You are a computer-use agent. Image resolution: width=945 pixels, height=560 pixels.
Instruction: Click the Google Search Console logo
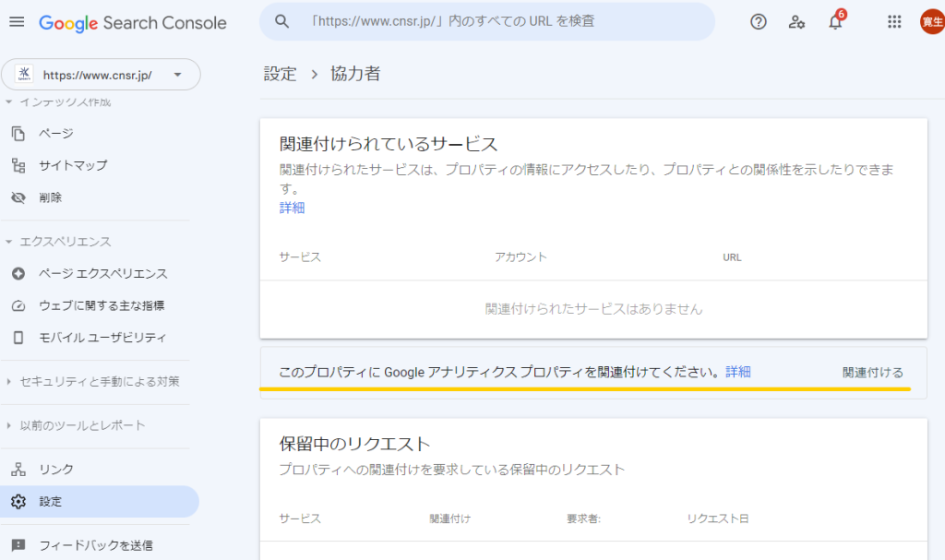pyautogui.click(x=133, y=23)
